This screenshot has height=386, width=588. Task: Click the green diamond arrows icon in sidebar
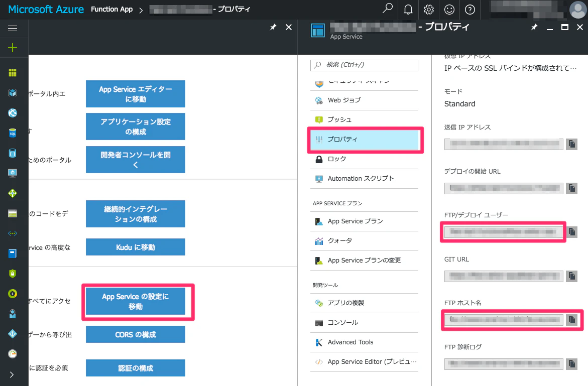[x=13, y=193]
